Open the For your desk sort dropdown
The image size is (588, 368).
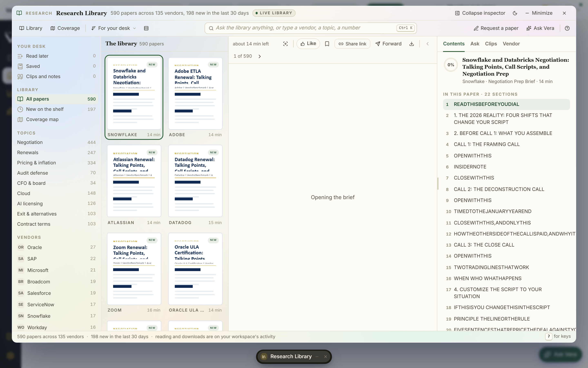114,28
